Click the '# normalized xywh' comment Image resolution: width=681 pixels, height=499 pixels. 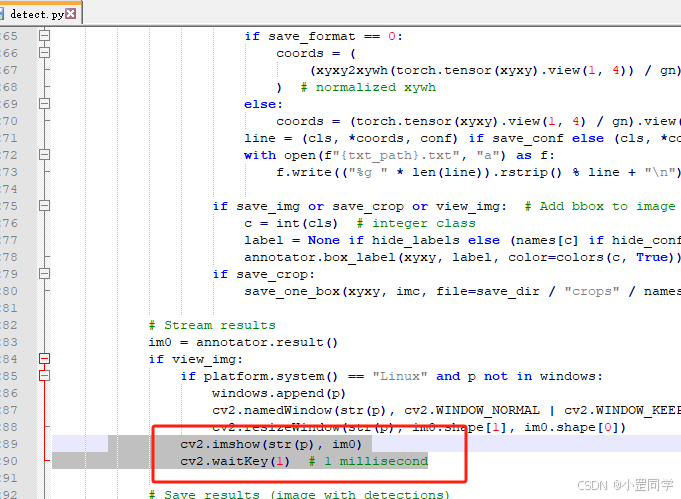[x=368, y=87]
